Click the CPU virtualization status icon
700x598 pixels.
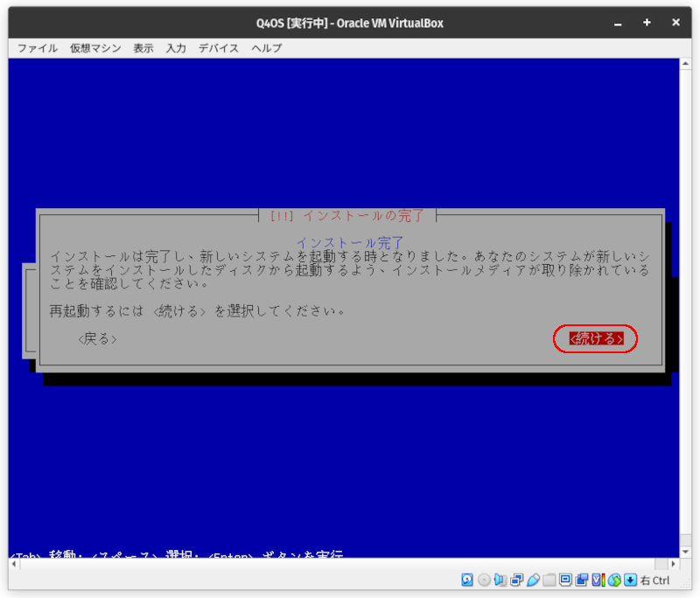598,580
